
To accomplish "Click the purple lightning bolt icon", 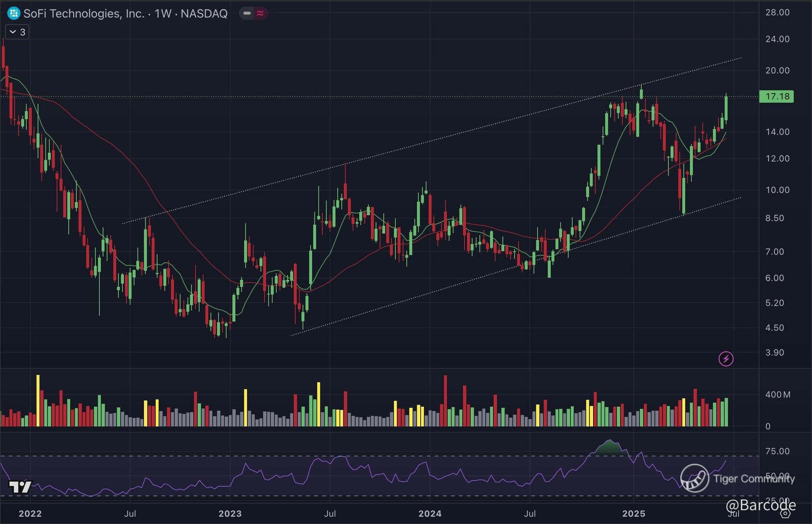I will pos(726,359).
